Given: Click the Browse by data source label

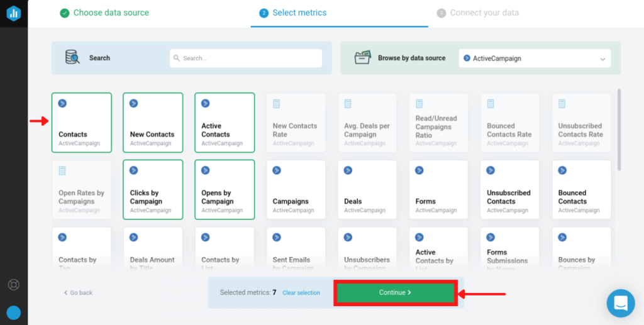Looking at the screenshot, I should (411, 58).
